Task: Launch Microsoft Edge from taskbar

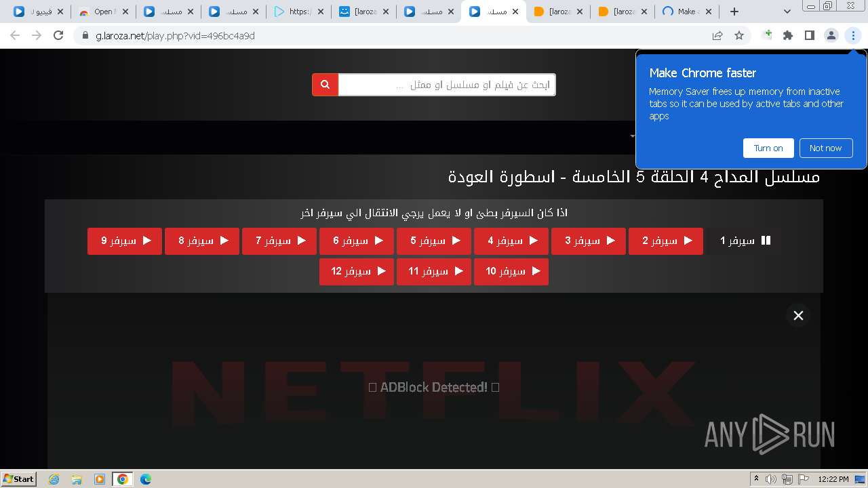Action: 145,479
